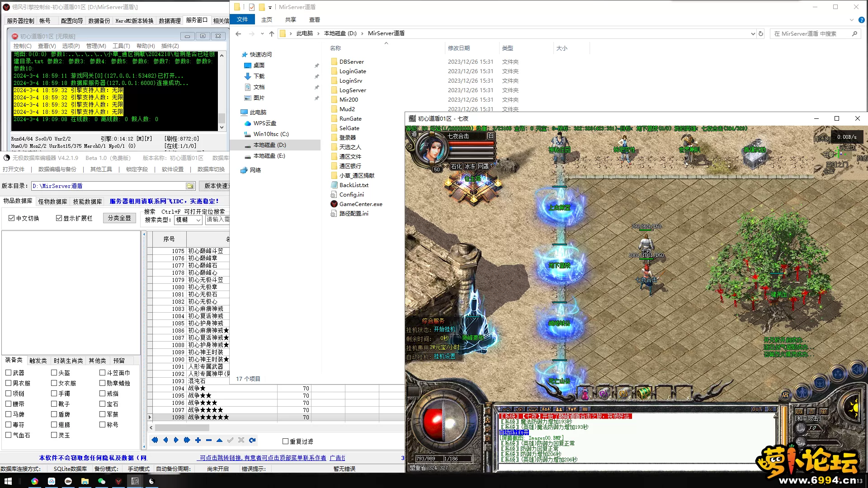868x488 pixels.
Task: Add a new record with plus icon
Action: [198, 440]
